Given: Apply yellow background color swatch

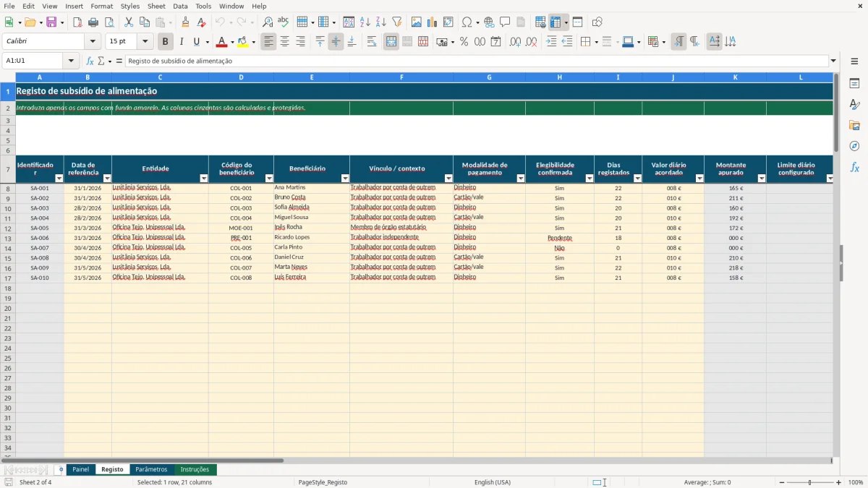Looking at the screenshot, I should click(x=242, y=42).
